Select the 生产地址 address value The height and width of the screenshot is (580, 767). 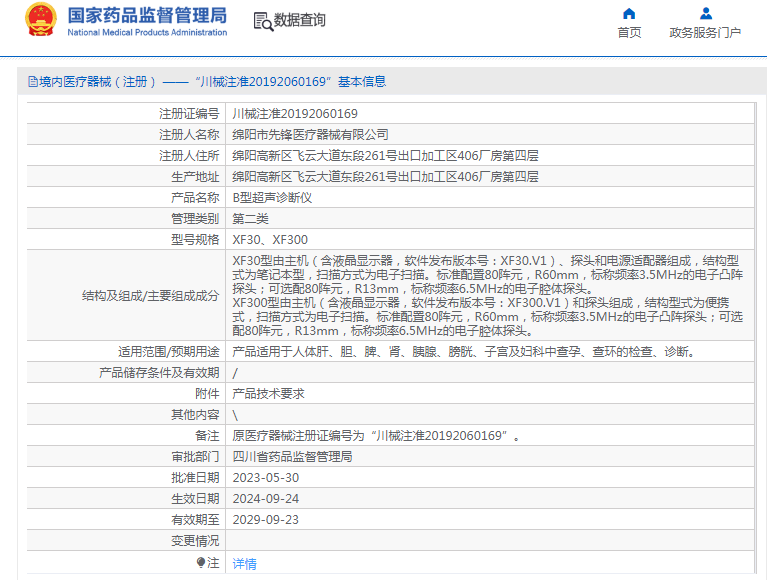pos(385,177)
